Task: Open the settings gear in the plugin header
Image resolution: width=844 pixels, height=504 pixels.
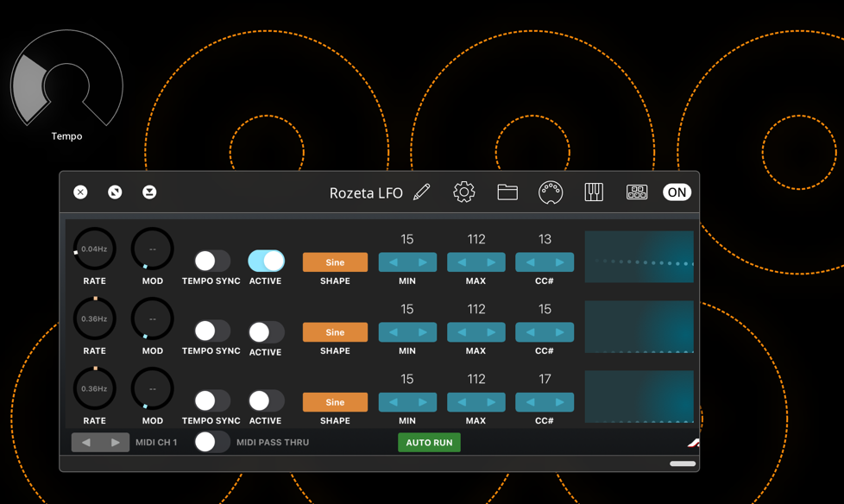Action: (464, 192)
